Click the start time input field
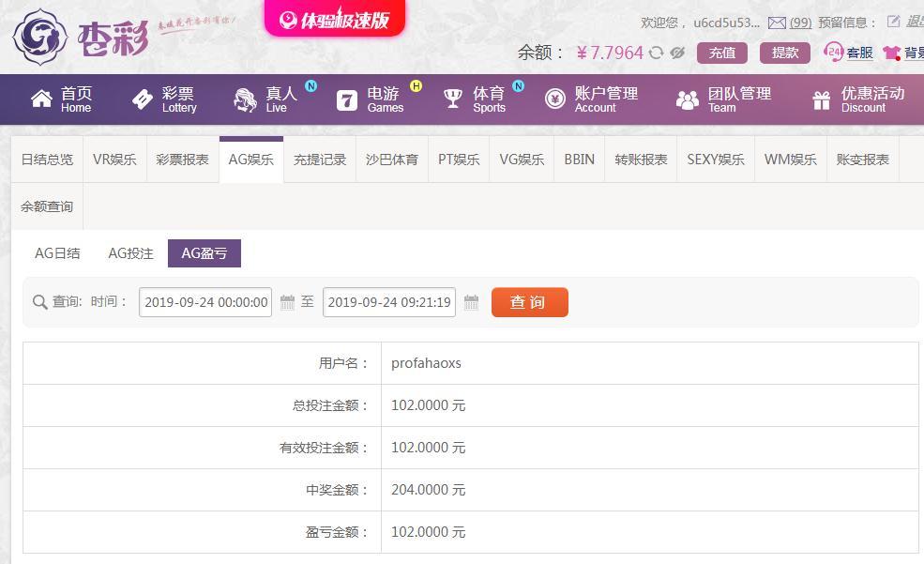This screenshot has width=924, height=564. (205, 302)
